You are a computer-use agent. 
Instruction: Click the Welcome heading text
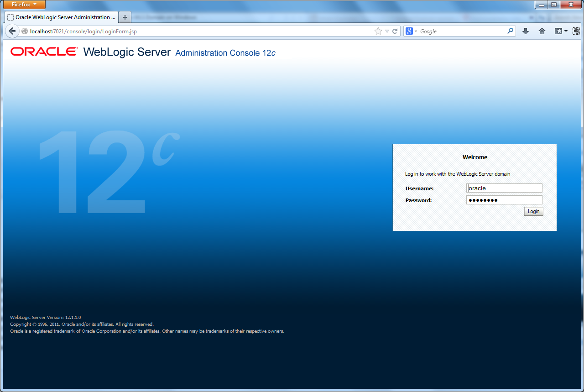click(475, 157)
